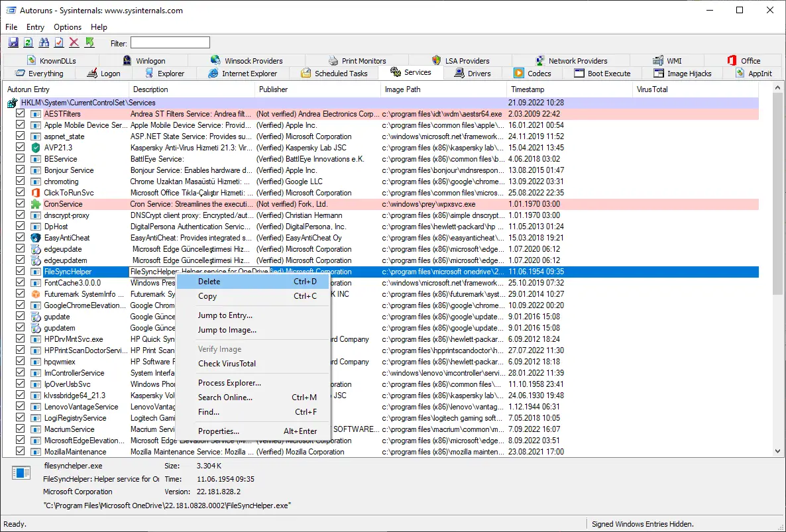Click the EasyAntiCheat row icon
Image resolution: width=786 pixels, height=532 pixels.
pyautogui.click(x=36, y=238)
